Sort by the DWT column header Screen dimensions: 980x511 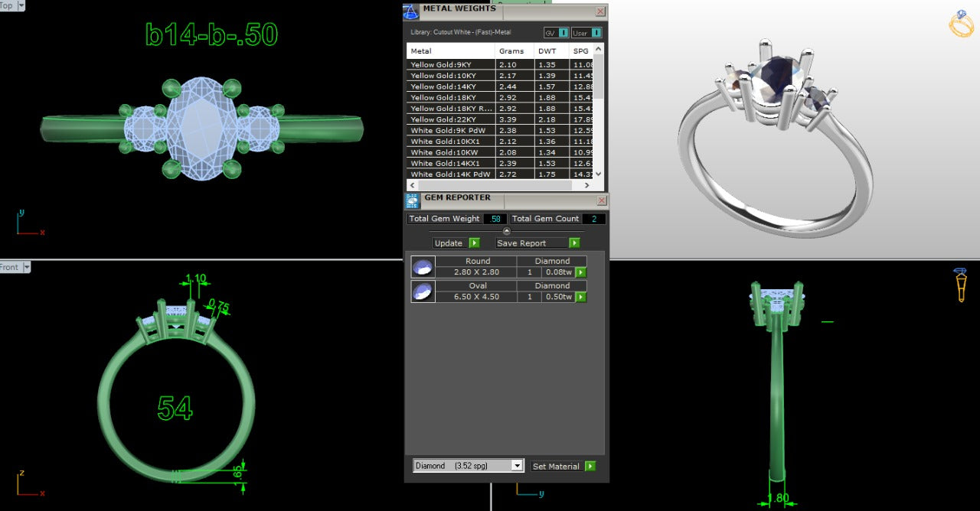[552, 51]
